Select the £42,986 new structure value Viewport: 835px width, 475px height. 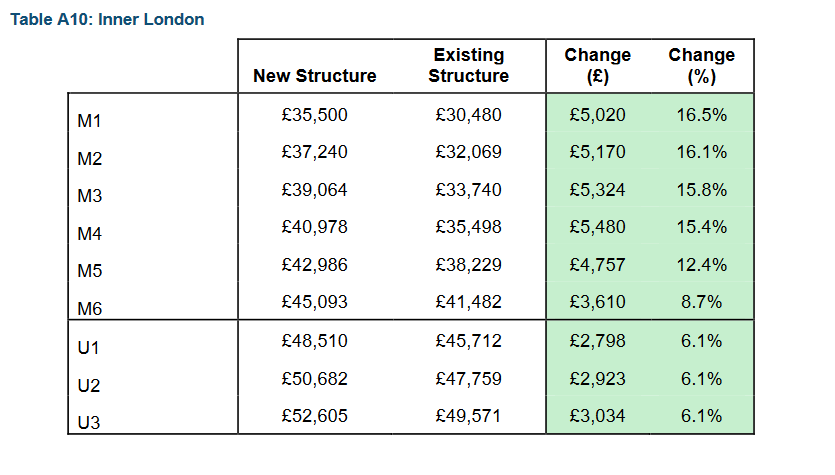[315, 265]
